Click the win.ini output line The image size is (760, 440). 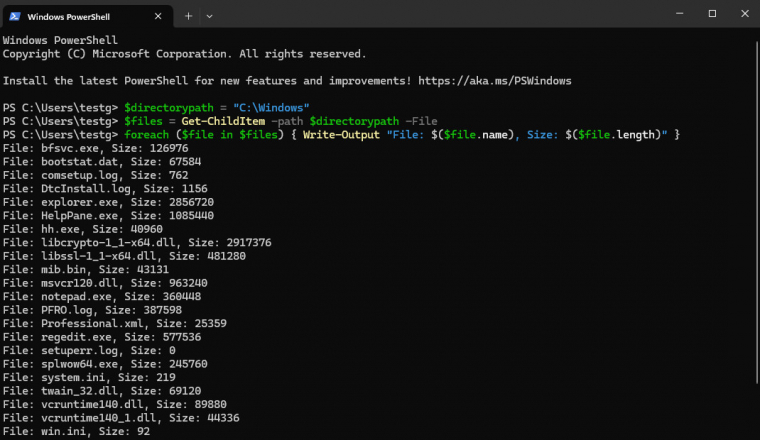(77, 431)
